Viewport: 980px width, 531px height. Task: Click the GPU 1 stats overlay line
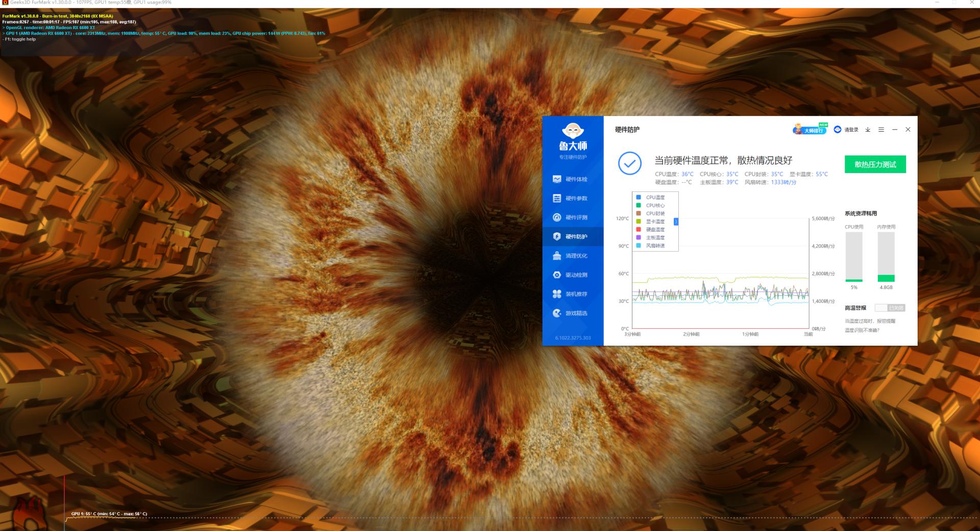pos(163,33)
